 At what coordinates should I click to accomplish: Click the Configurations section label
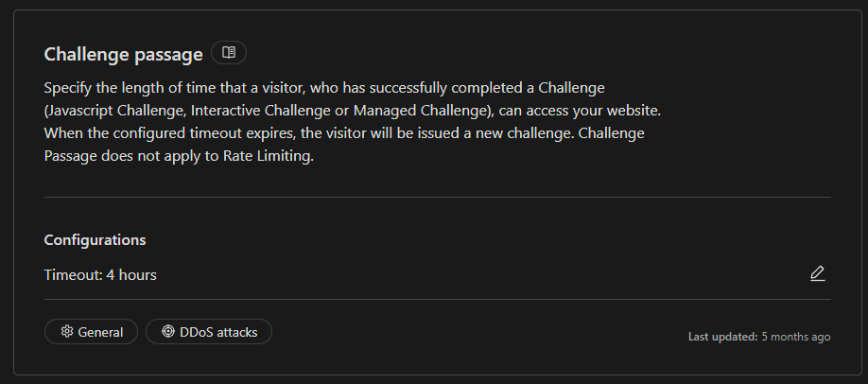[x=95, y=240]
